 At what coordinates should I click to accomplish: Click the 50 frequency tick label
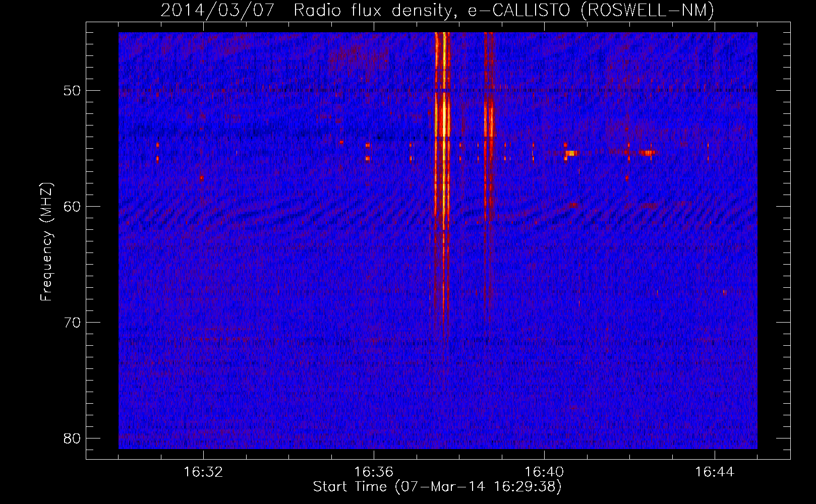[72, 91]
